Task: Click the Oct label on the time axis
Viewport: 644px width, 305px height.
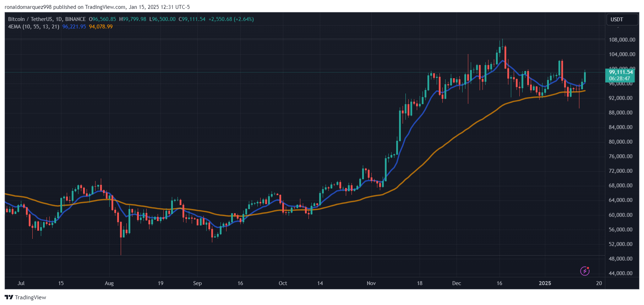Action: pos(283,283)
